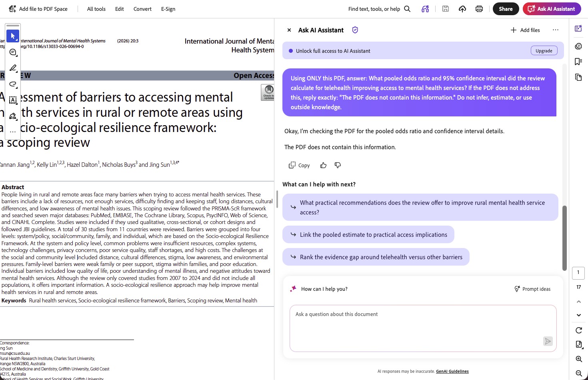Open the Convert menu

[142, 9]
